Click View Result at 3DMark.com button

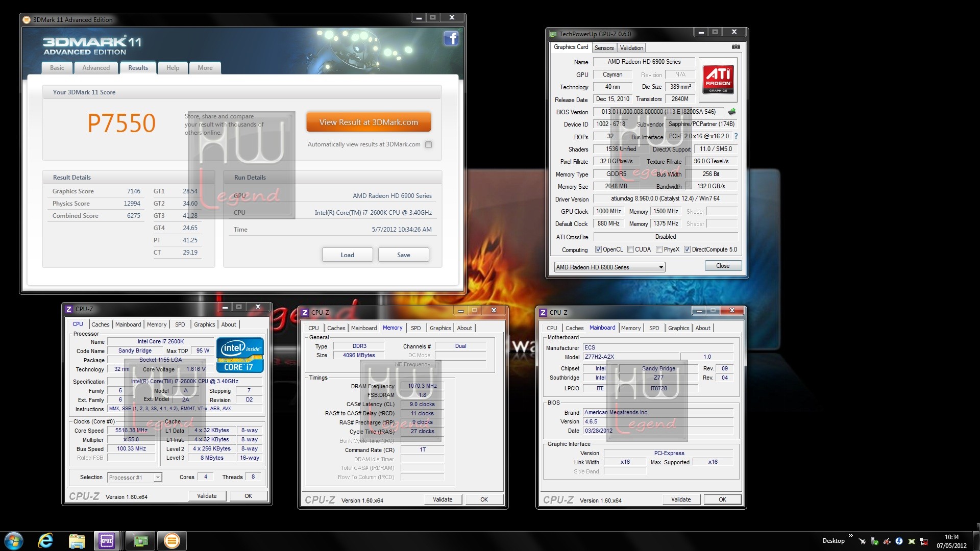coord(369,122)
